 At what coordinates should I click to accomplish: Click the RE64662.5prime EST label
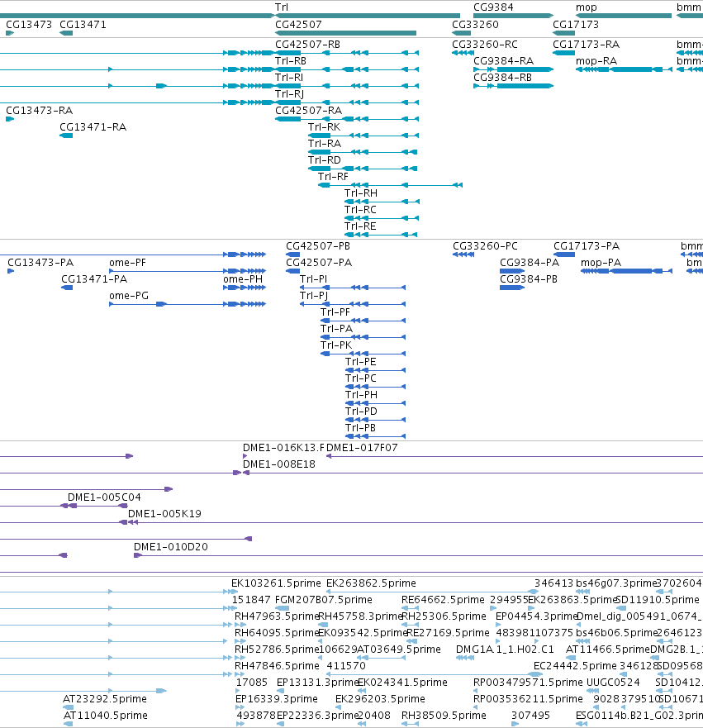click(x=443, y=599)
